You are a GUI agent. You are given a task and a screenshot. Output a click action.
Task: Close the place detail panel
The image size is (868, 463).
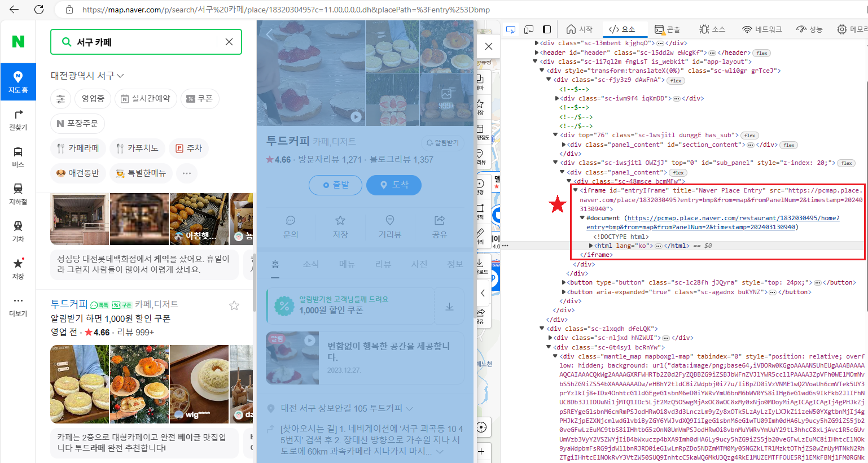pyautogui.click(x=489, y=46)
